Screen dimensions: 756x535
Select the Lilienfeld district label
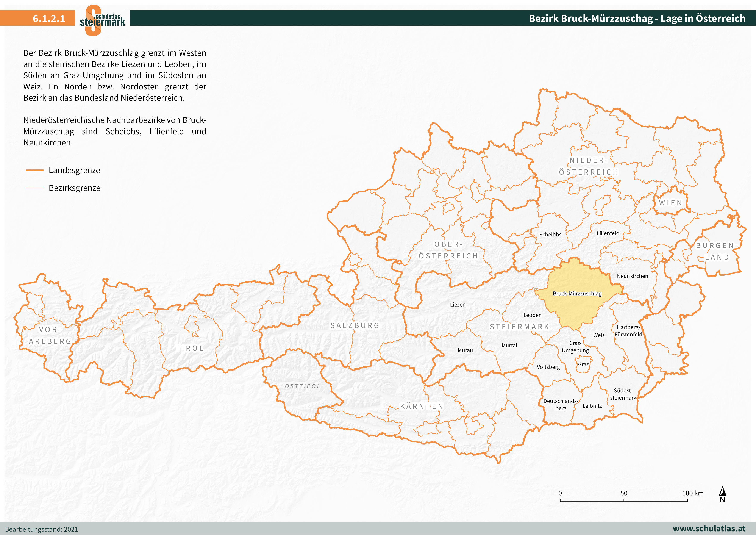click(x=608, y=233)
